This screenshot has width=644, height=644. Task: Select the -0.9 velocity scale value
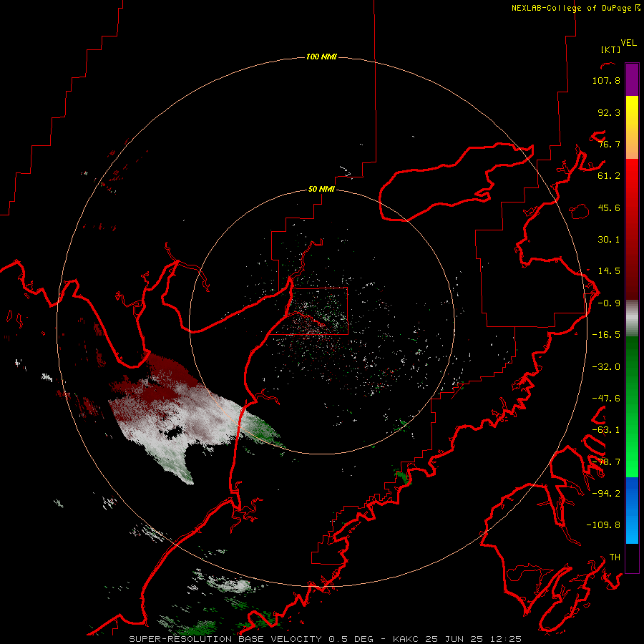click(x=609, y=303)
